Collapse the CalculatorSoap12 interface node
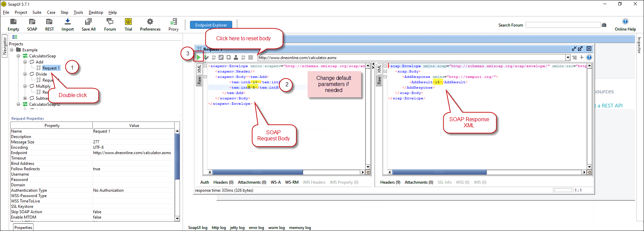 click(18, 104)
